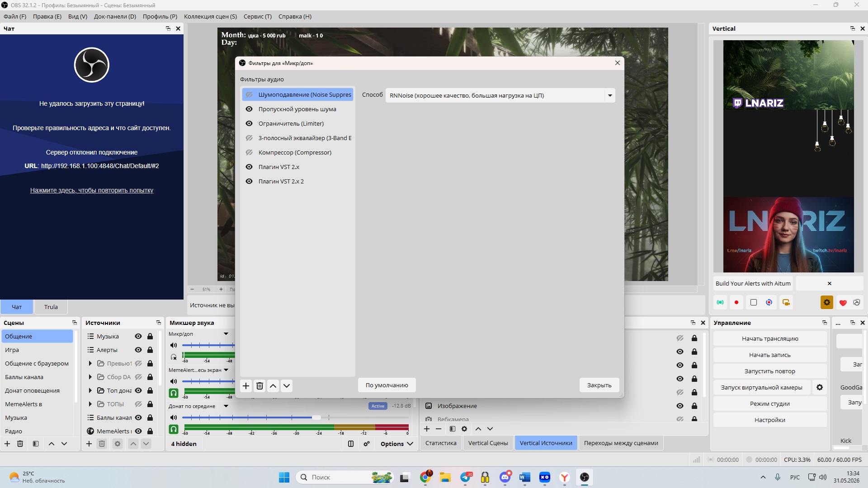868x488 pixels.
Task: Mute the Микр/доп speaker icon
Action: tap(174, 345)
